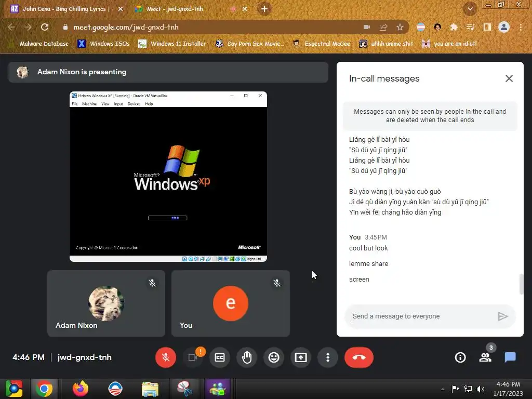Open the volume tray icon
532x399 pixels.
pyautogui.click(x=481, y=389)
